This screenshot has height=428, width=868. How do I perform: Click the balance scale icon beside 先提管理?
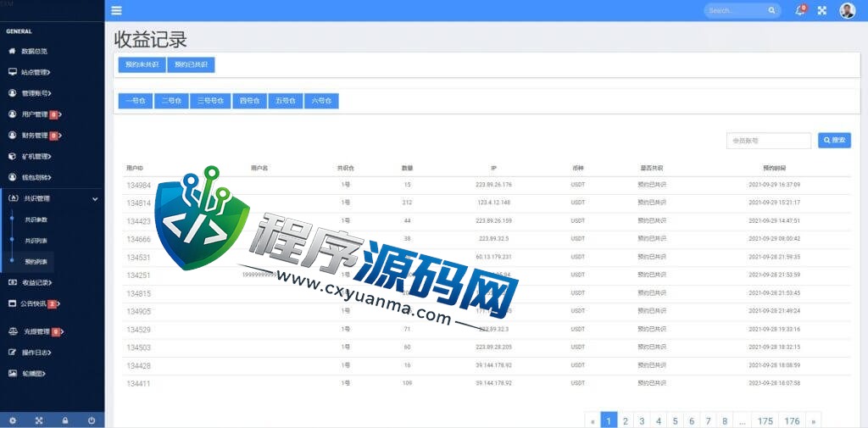pos(13,331)
